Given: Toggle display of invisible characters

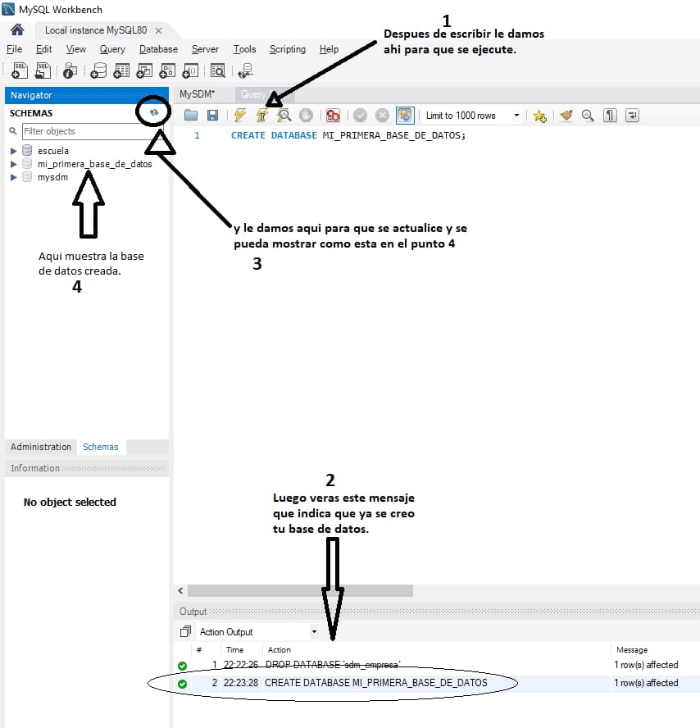Looking at the screenshot, I should (x=610, y=115).
